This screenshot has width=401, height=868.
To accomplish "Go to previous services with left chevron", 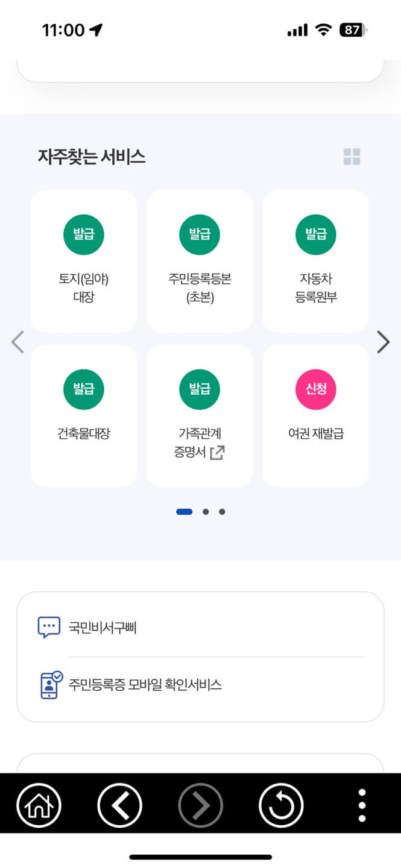I will (x=17, y=342).
